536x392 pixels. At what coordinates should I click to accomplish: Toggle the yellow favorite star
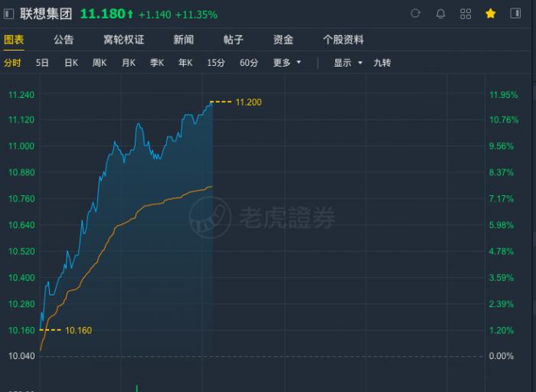pos(491,14)
